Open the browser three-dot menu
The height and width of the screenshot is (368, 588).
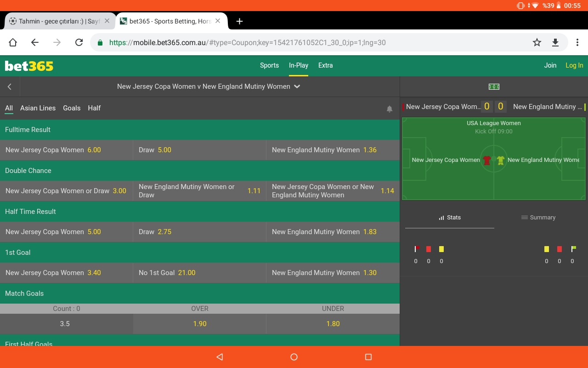pos(577,42)
